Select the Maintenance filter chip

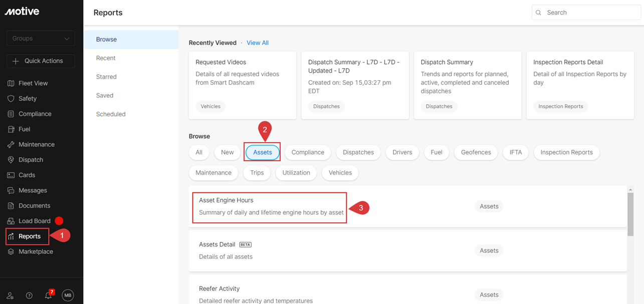pos(213,173)
